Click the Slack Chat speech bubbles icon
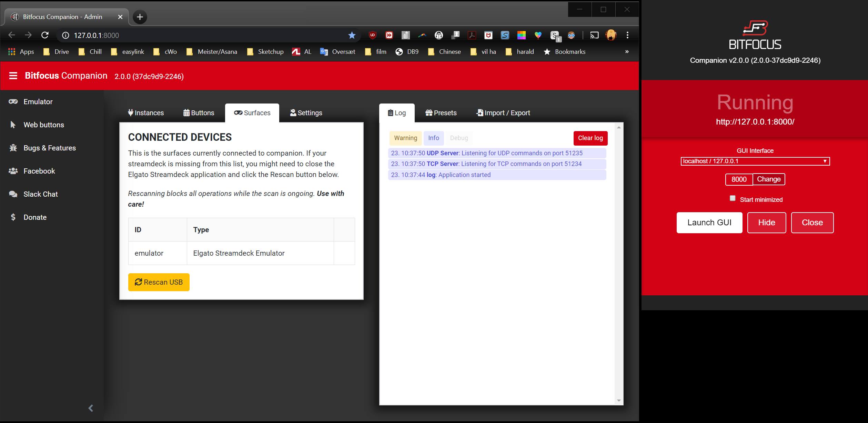The height and width of the screenshot is (423, 868). [13, 194]
